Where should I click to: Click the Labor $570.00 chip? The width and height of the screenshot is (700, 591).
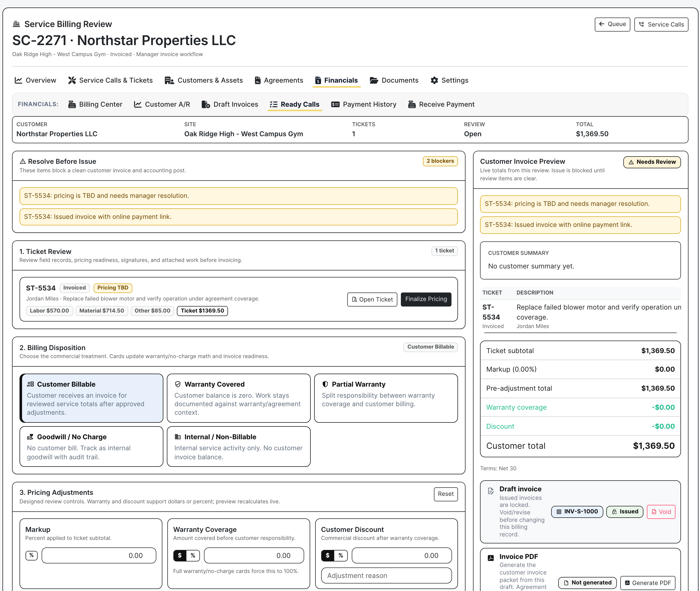49,311
